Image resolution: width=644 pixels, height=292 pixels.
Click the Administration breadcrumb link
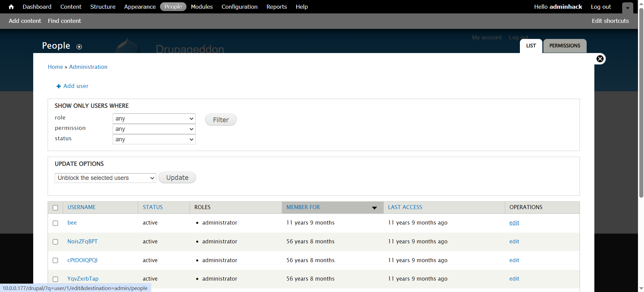88,67
